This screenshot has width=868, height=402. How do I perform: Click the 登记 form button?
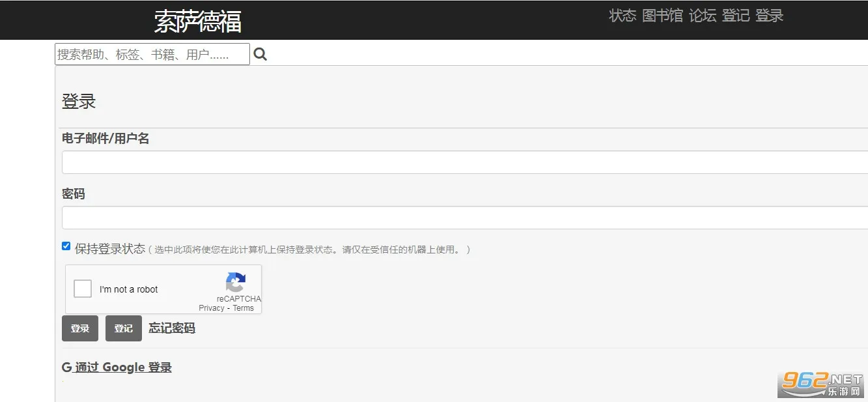pyautogui.click(x=123, y=328)
